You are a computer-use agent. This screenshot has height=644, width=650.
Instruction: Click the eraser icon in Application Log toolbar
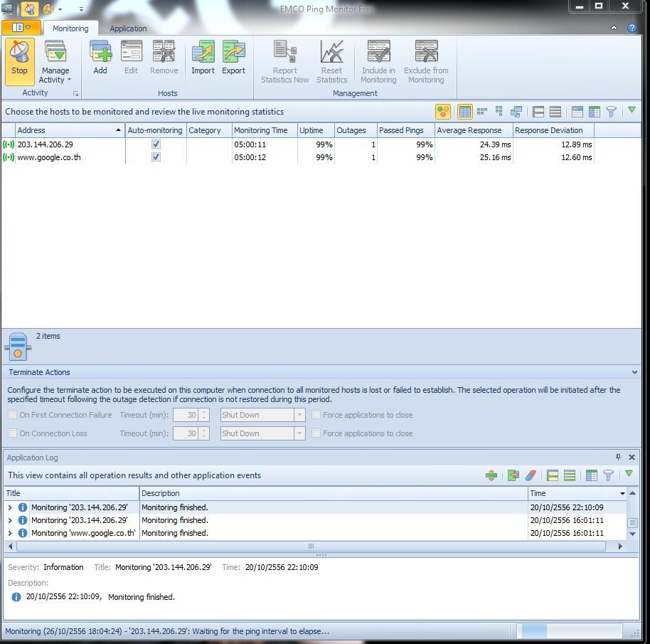tap(530, 475)
